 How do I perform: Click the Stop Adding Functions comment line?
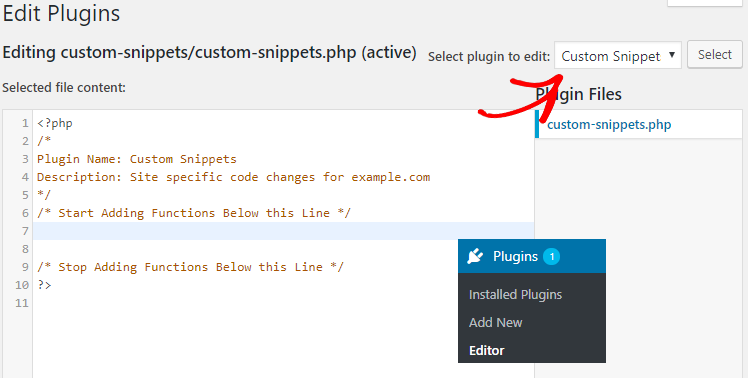190,267
